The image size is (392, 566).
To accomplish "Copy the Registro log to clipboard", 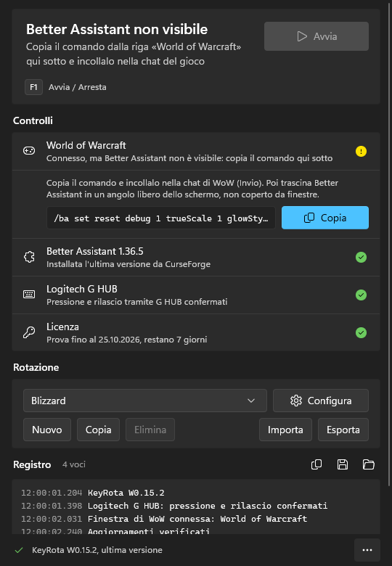I will pos(317,464).
